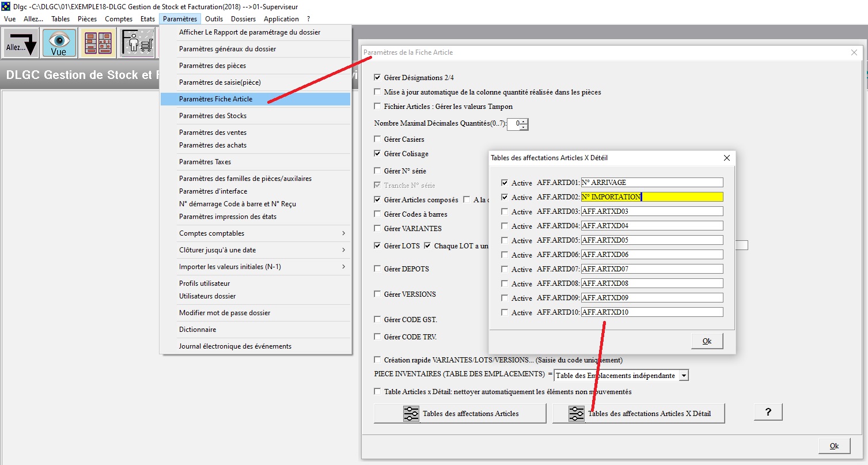This screenshot has height=465, width=868.
Task: Open the Tables menu
Action: [x=60, y=19]
